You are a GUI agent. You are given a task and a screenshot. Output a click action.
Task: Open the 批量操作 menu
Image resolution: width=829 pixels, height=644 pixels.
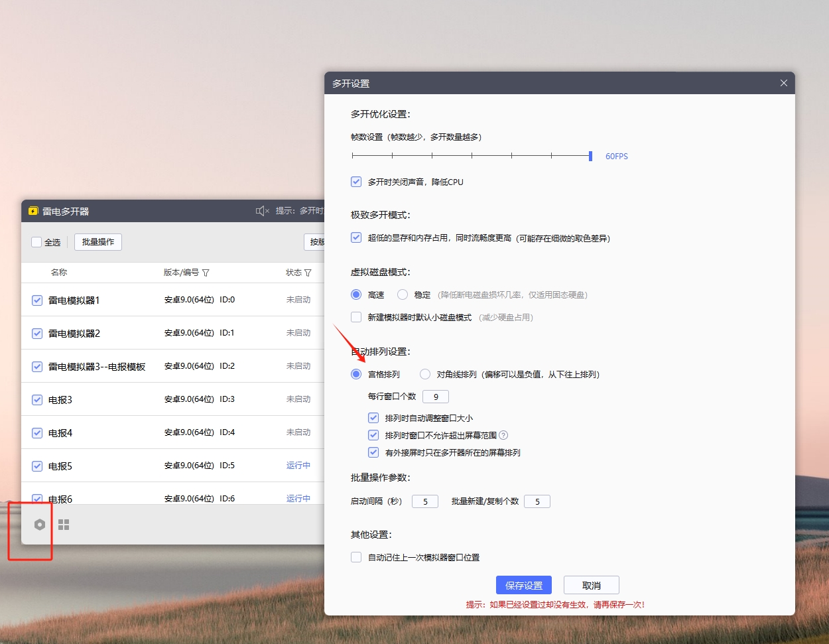coord(98,242)
